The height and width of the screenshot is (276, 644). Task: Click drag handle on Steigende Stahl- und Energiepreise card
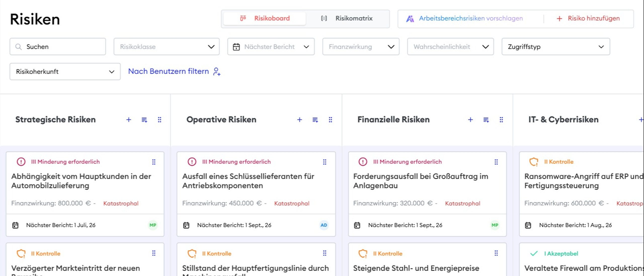496,253
